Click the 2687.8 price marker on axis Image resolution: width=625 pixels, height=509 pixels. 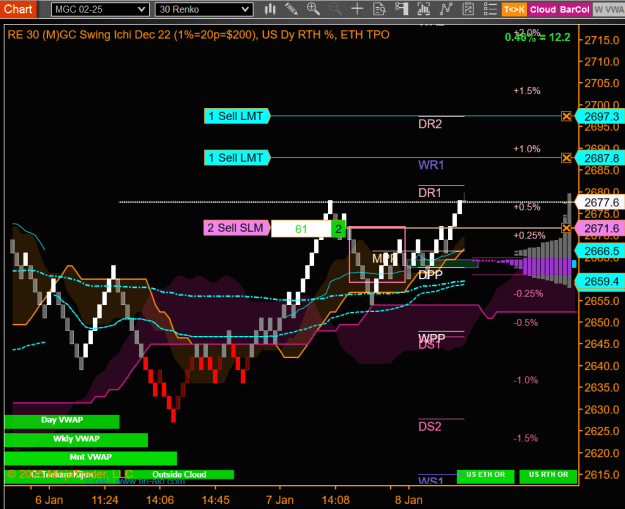601,158
